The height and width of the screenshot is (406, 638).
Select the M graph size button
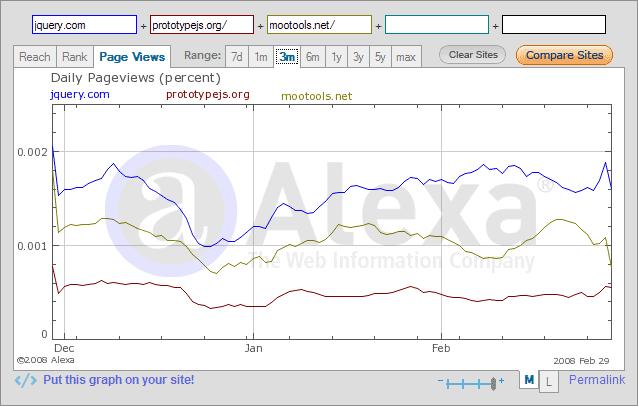coord(529,380)
